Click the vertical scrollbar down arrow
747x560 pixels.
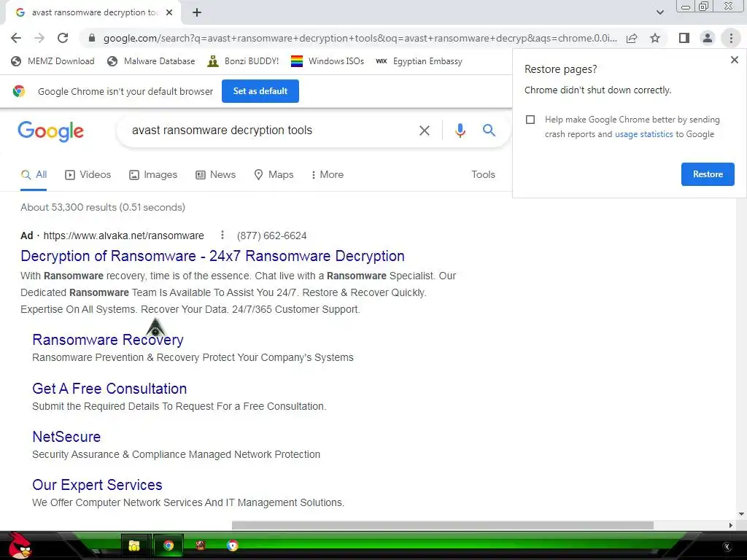pyautogui.click(x=741, y=514)
